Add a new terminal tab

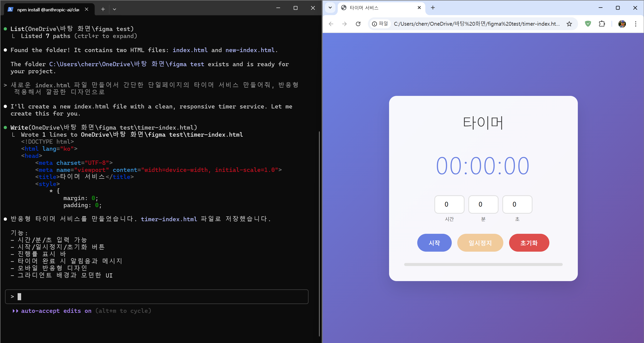(x=103, y=9)
